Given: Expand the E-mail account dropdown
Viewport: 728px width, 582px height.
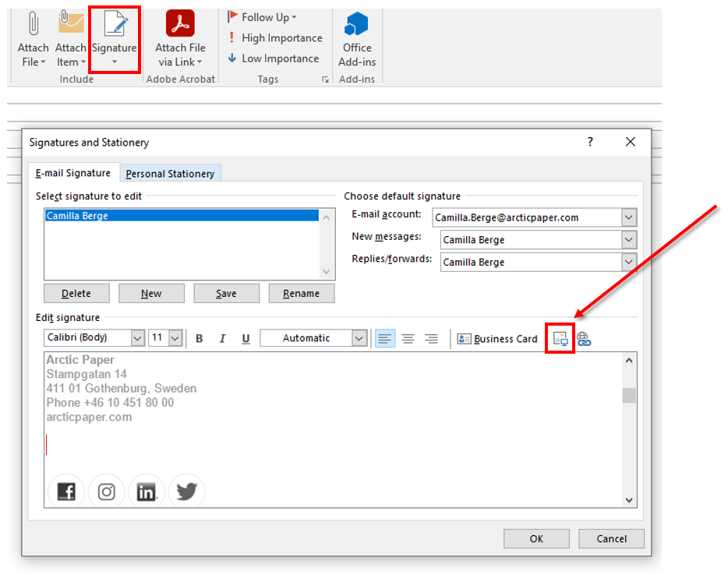Looking at the screenshot, I should tap(629, 217).
